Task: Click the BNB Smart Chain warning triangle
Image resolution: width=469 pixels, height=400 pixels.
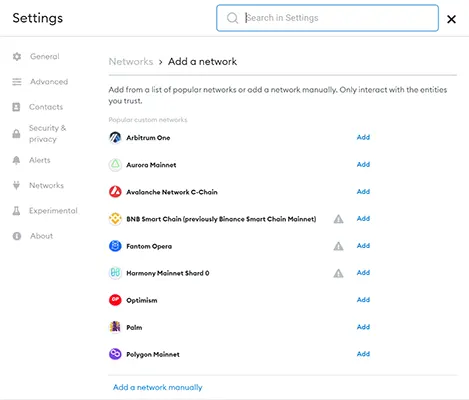Action: [x=338, y=219]
